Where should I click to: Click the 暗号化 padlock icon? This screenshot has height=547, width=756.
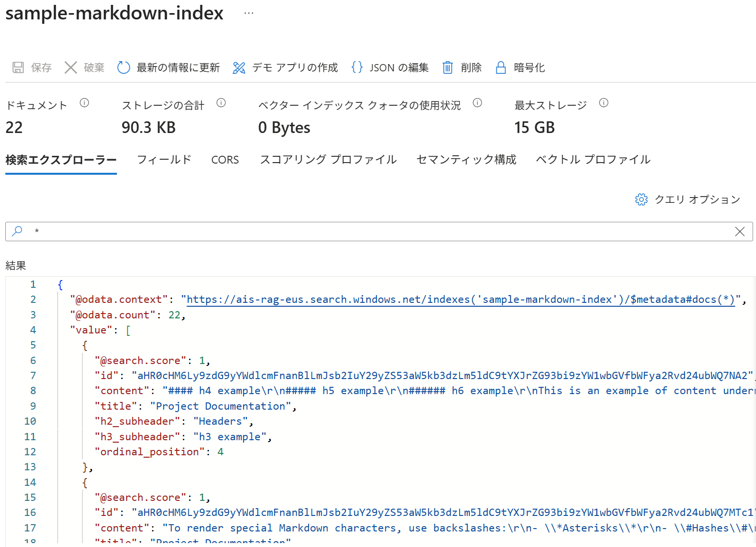pyautogui.click(x=501, y=67)
